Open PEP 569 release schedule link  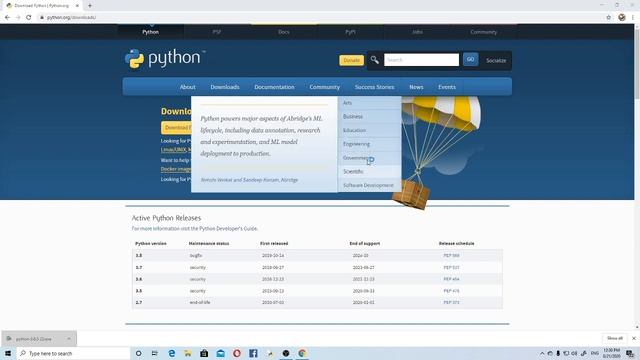click(451, 256)
